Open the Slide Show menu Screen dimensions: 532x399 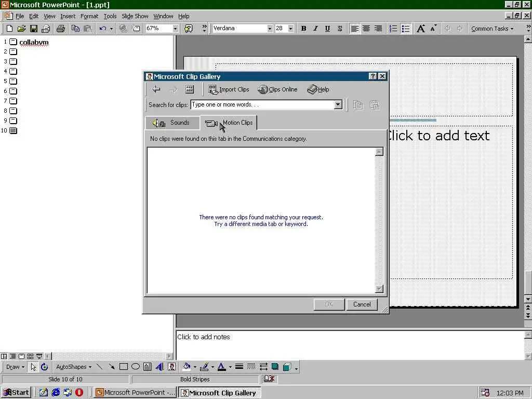coord(135,16)
